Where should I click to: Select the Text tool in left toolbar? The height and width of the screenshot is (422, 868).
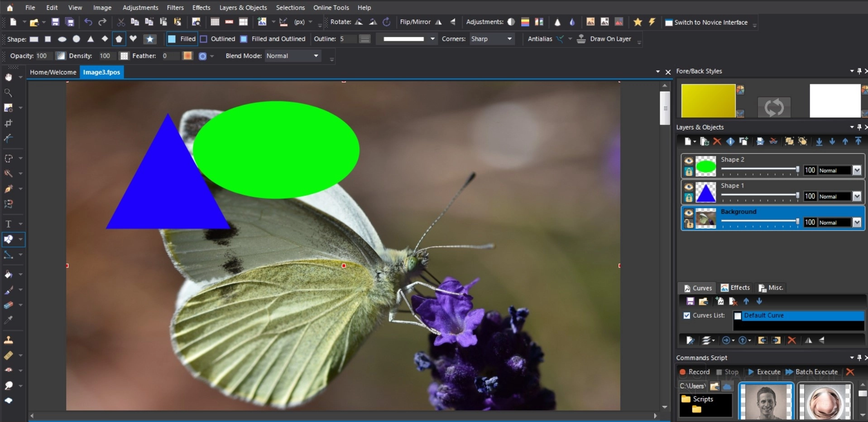[8, 224]
